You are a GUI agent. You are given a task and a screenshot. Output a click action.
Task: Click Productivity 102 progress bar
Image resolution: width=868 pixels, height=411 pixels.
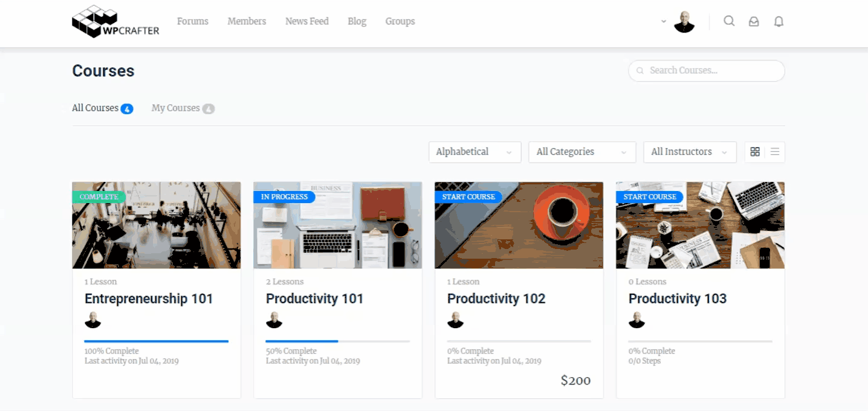point(519,341)
